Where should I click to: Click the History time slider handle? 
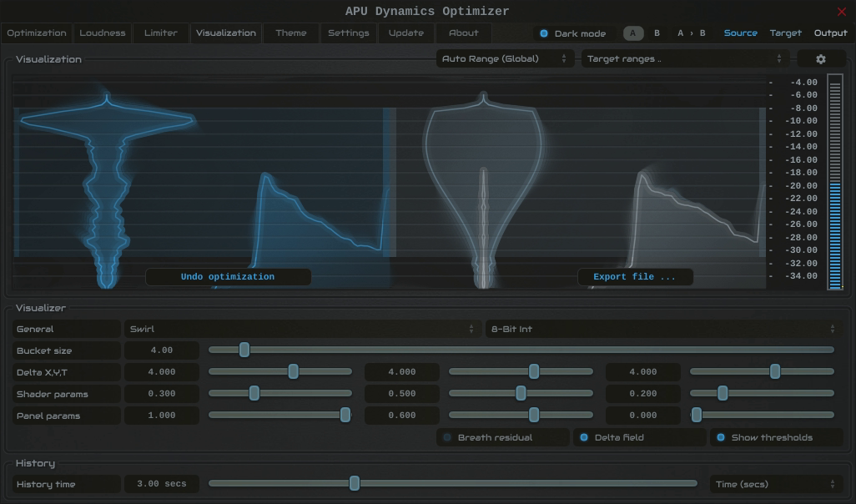(x=355, y=483)
